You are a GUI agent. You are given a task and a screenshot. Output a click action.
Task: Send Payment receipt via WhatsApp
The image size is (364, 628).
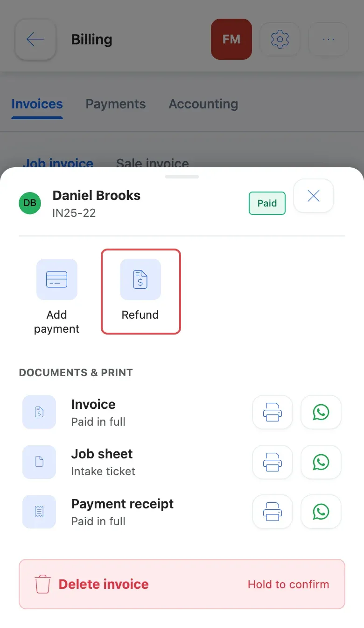321,512
